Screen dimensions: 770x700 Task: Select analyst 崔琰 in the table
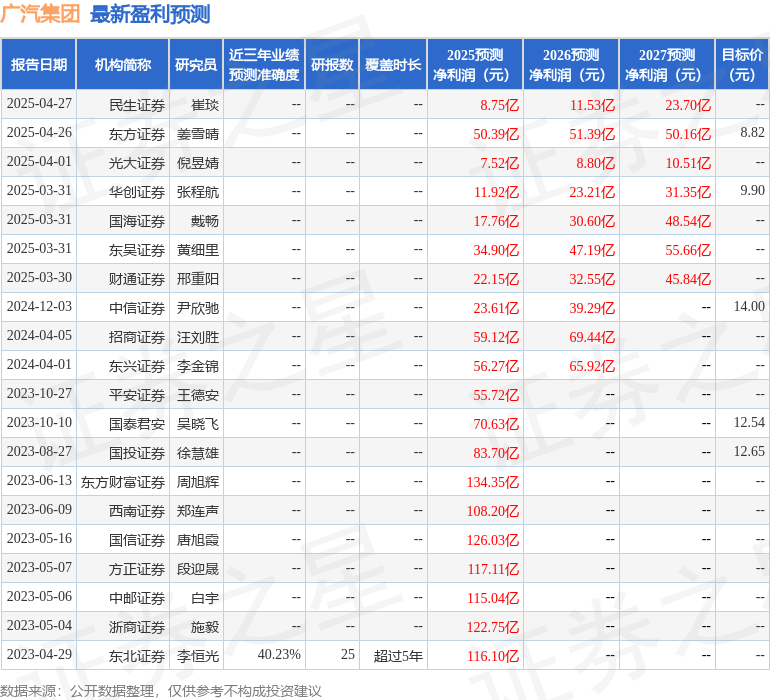[x=205, y=104]
